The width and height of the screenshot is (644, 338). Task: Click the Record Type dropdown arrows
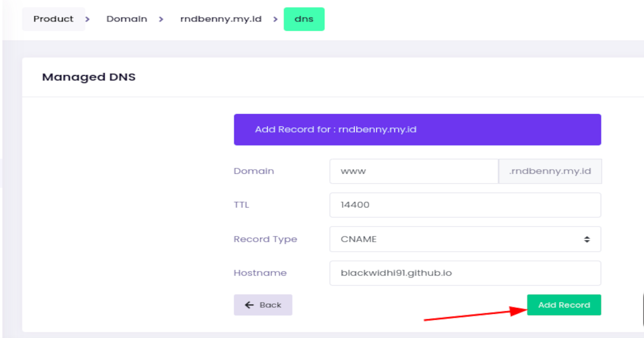(587, 239)
